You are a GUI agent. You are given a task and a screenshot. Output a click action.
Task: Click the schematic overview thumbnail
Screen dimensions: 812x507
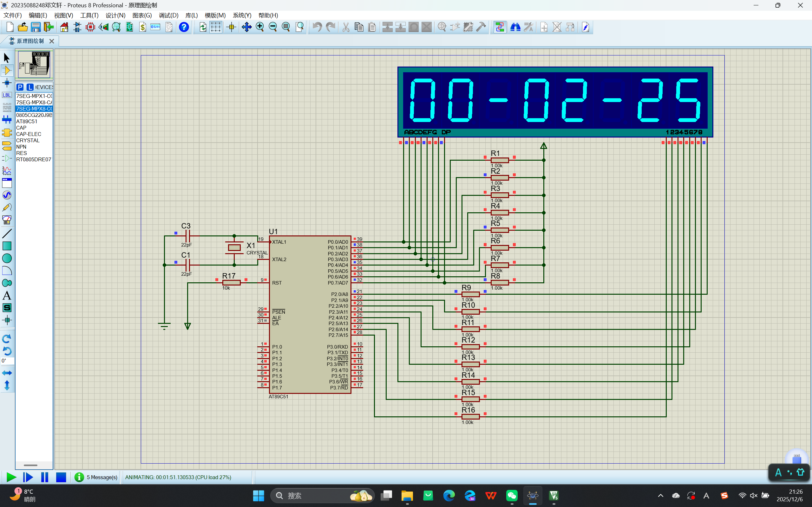pyautogui.click(x=34, y=64)
